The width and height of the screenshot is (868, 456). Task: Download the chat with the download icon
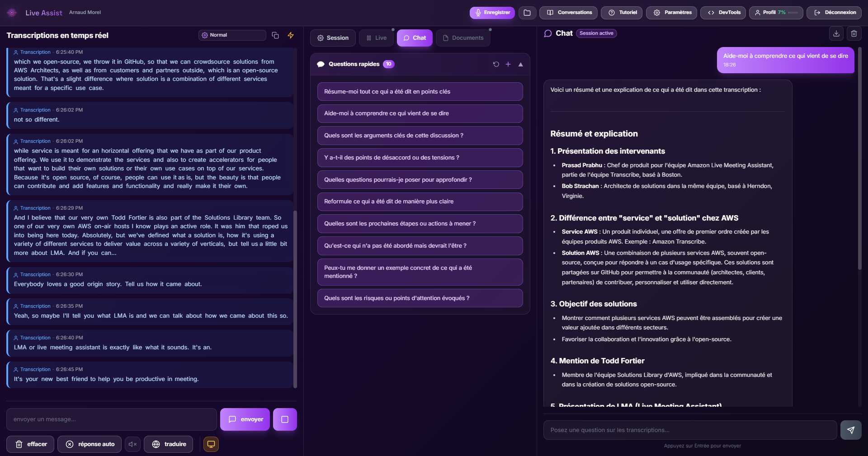point(836,33)
